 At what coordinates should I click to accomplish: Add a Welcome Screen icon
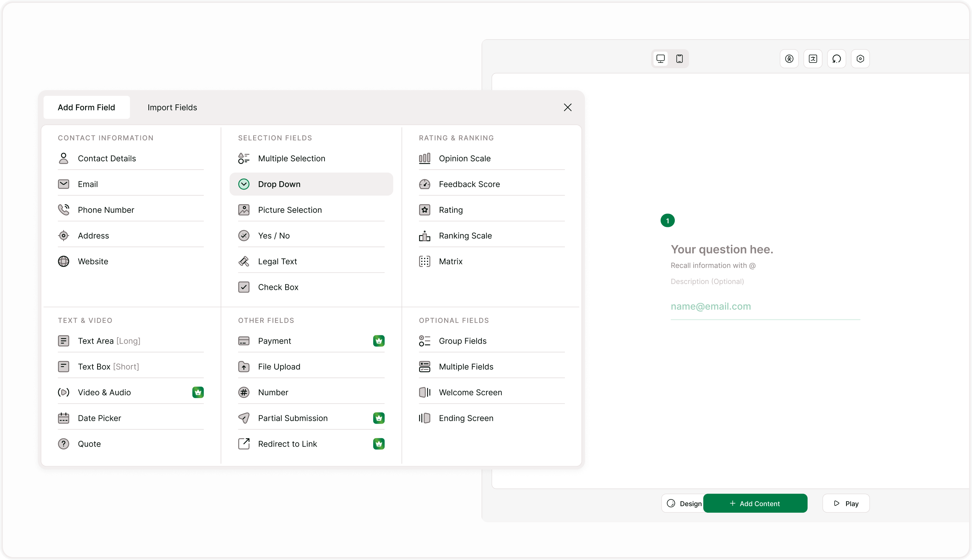(x=425, y=392)
